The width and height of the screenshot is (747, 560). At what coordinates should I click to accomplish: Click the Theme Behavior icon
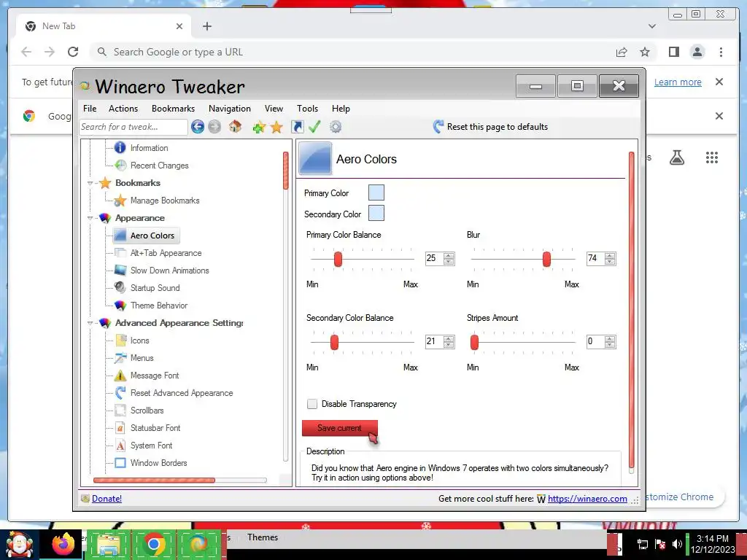(x=120, y=306)
